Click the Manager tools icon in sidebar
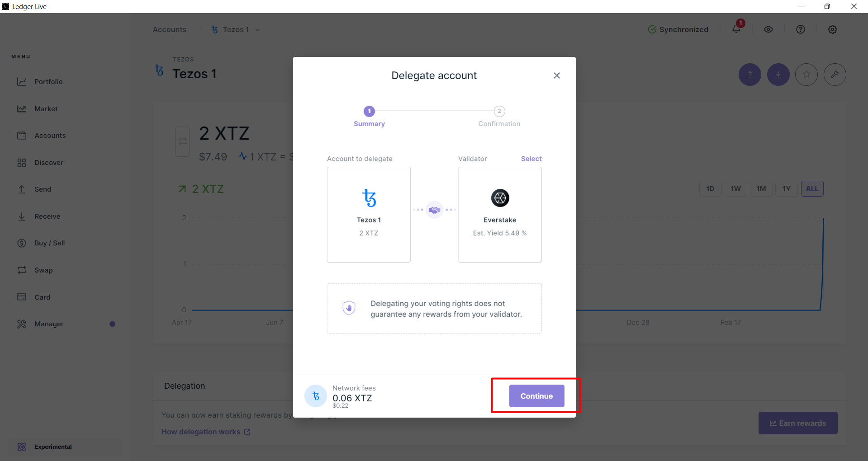This screenshot has height=461, width=868. pyautogui.click(x=22, y=324)
